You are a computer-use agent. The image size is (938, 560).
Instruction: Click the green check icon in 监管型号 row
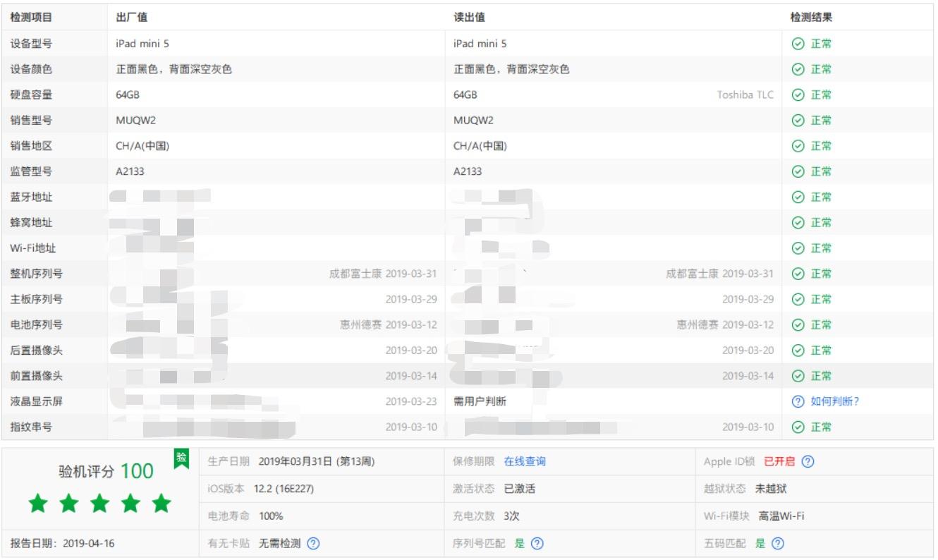(x=798, y=171)
